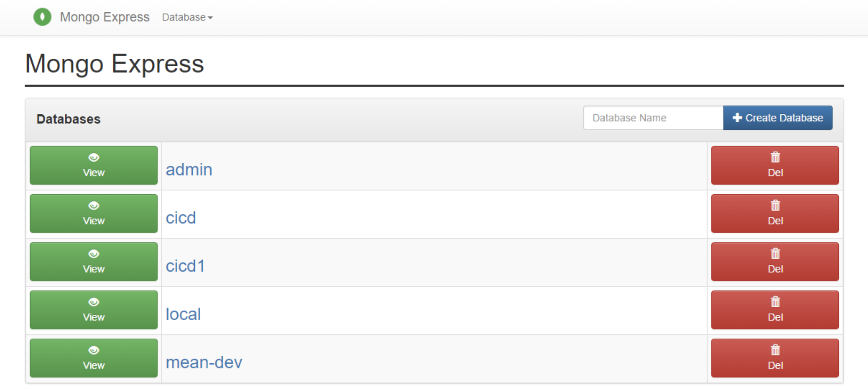Click the green Mongo Express leaf logo

42,17
